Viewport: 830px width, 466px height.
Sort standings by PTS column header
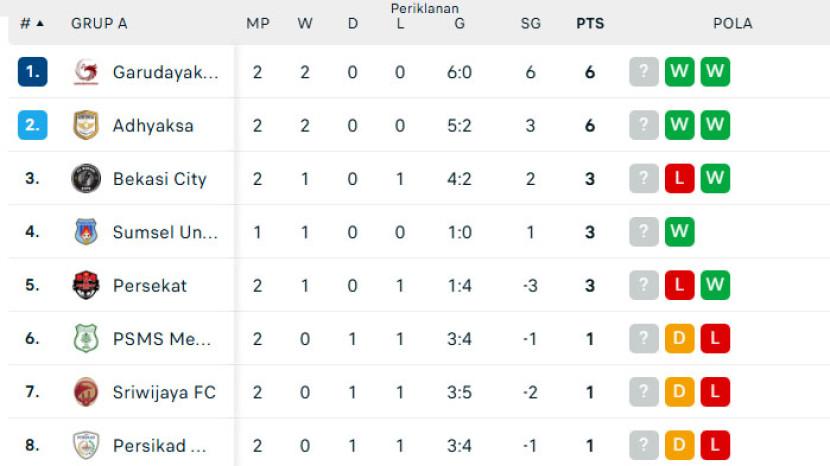590,23
